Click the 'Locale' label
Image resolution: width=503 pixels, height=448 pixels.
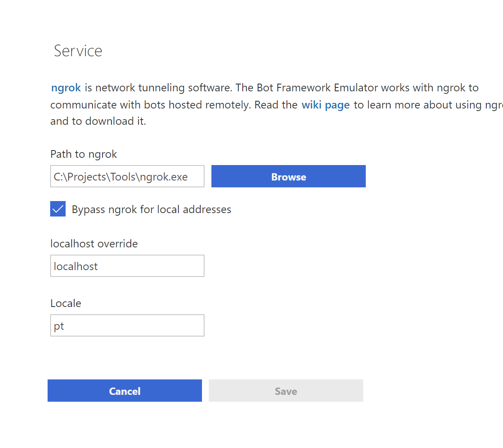tap(66, 303)
